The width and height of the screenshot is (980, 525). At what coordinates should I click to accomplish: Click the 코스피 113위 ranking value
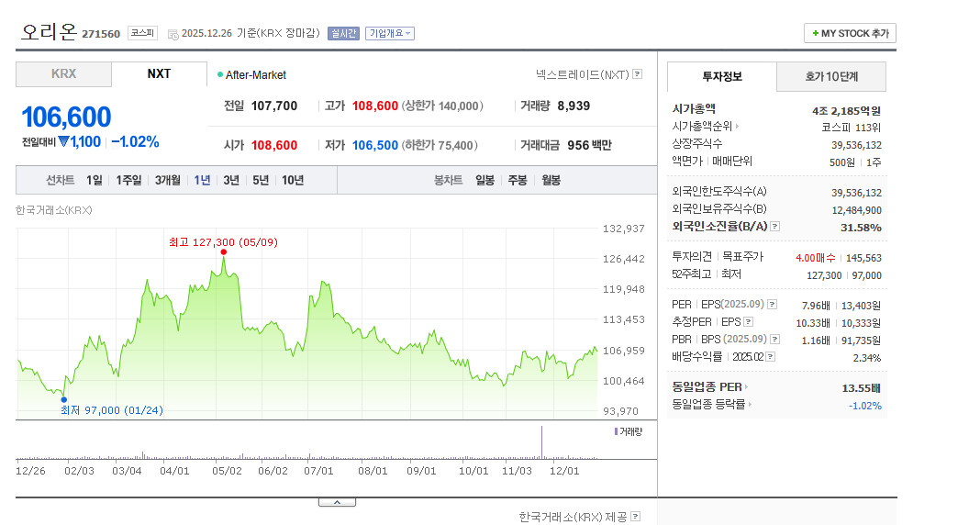coord(851,128)
